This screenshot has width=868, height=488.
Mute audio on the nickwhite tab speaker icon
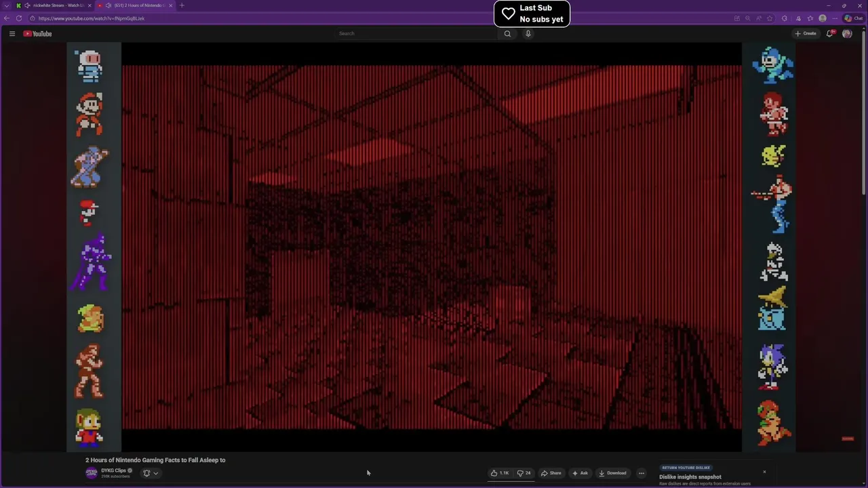click(27, 5)
